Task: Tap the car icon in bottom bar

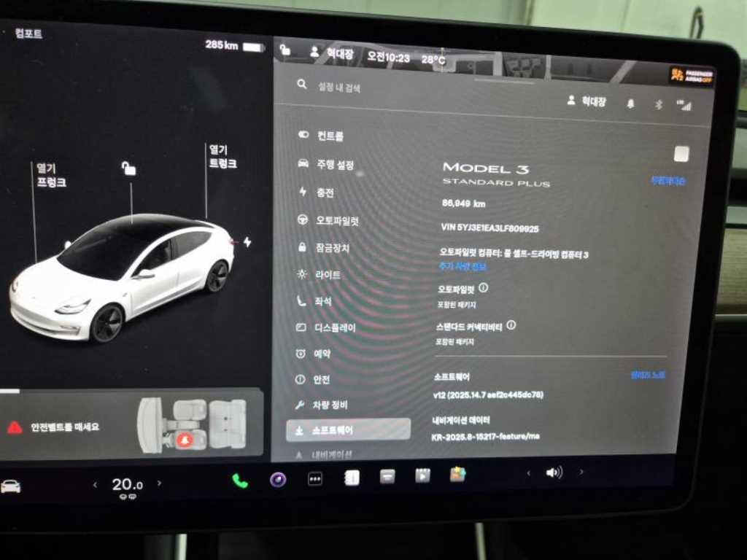Action: 10,486
